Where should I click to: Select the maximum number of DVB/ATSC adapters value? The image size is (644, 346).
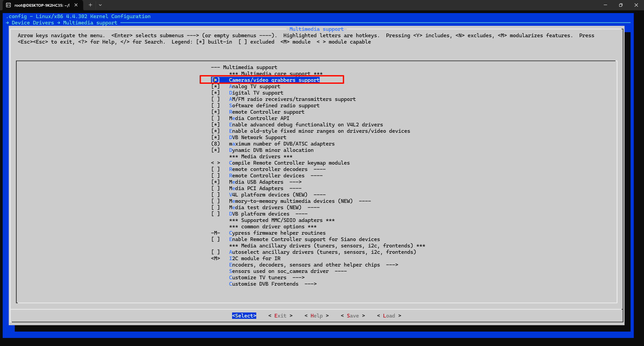(x=215, y=144)
